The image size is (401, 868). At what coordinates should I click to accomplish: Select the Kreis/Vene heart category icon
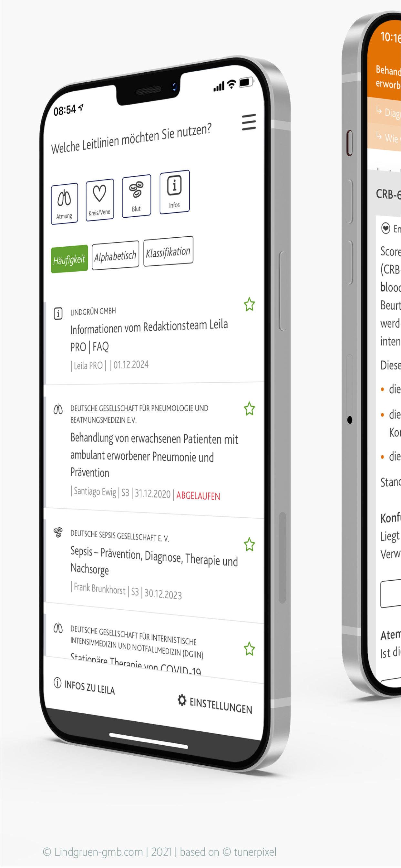[x=100, y=200]
